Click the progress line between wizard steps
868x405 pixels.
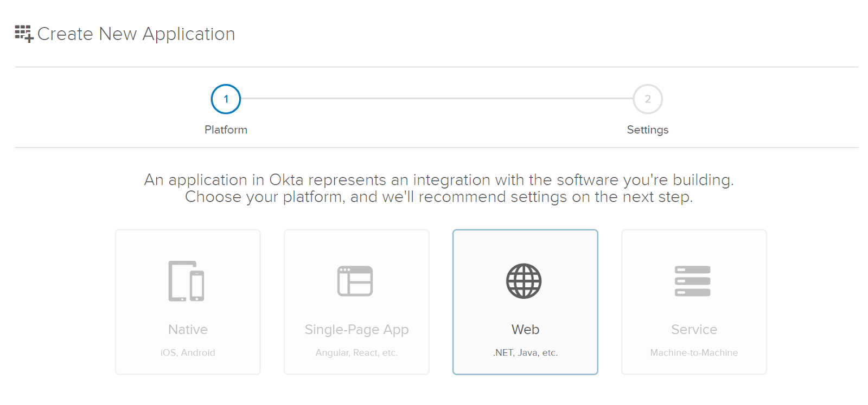coord(437,99)
